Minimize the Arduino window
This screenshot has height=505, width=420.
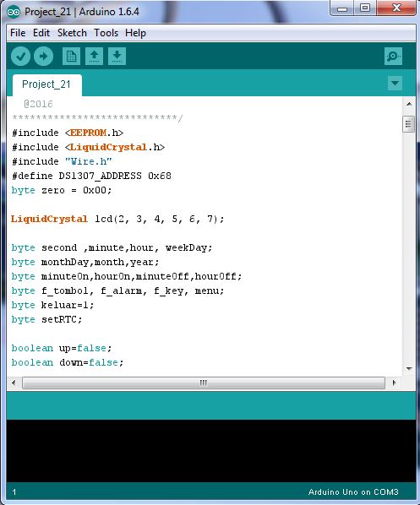(342, 8)
